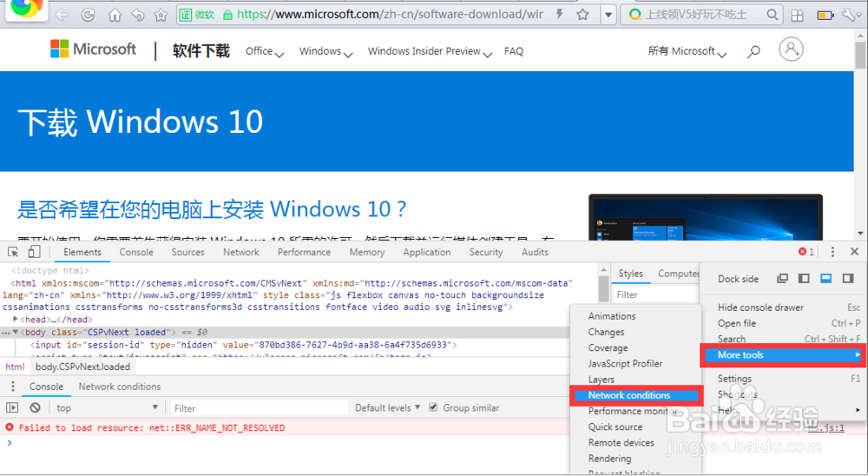Open the Styles pane tab

(630, 274)
